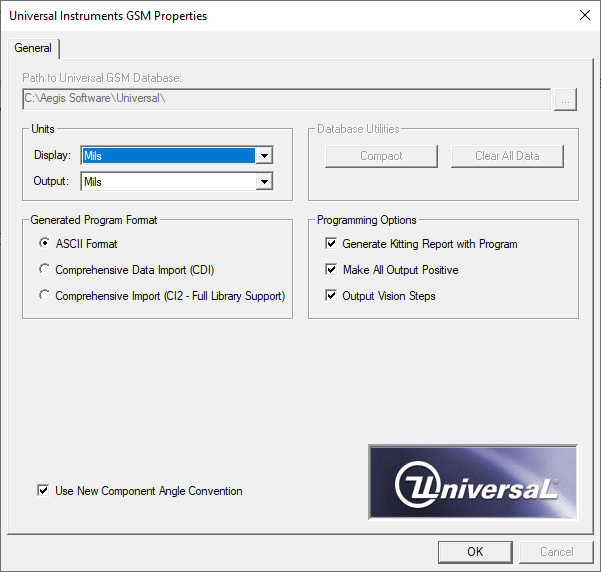The image size is (601, 572).
Task: Switch to the General tab
Action: pyautogui.click(x=34, y=48)
